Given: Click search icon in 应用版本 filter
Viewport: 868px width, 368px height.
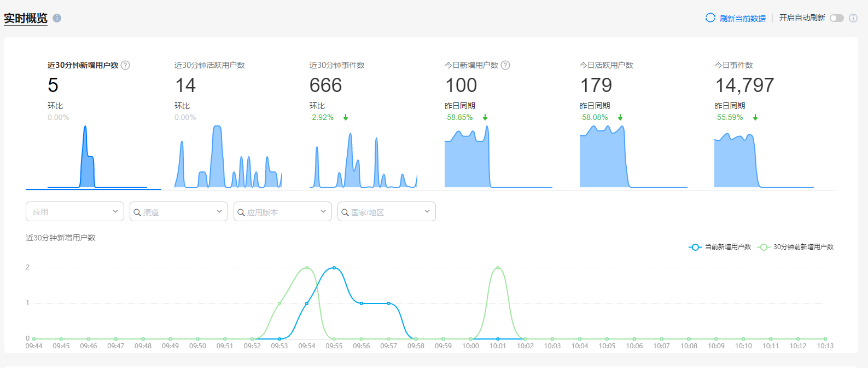Looking at the screenshot, I should (x=241, y=212).
